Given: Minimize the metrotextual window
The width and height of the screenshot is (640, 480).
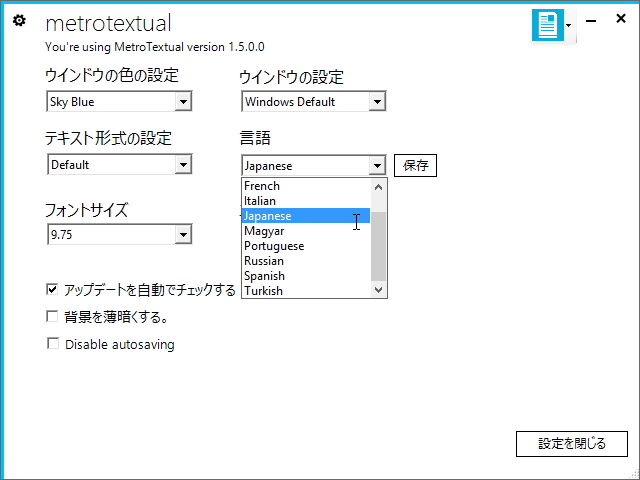Looking at the screenshot, I should 591,20.
